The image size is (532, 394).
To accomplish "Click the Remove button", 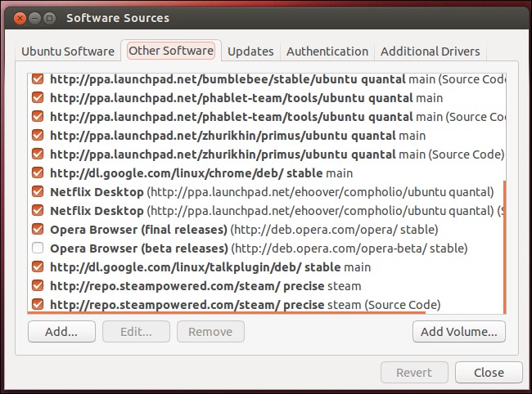I will click(210, 332).
